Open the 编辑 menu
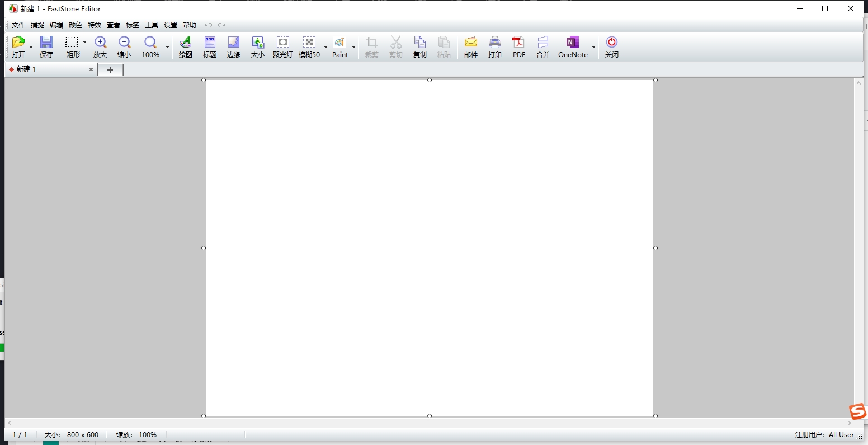This screenshot has height=445, width=868. pos(56,25)
